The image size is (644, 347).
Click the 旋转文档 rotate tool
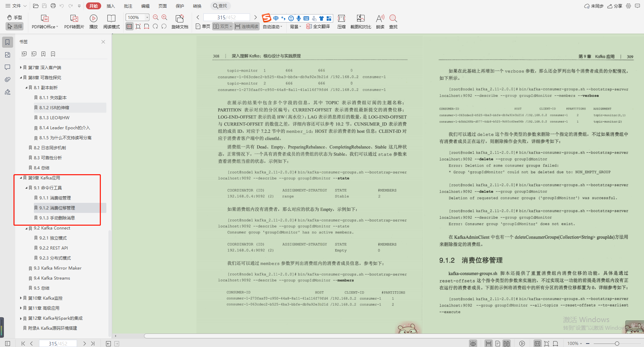coord(180,21)
